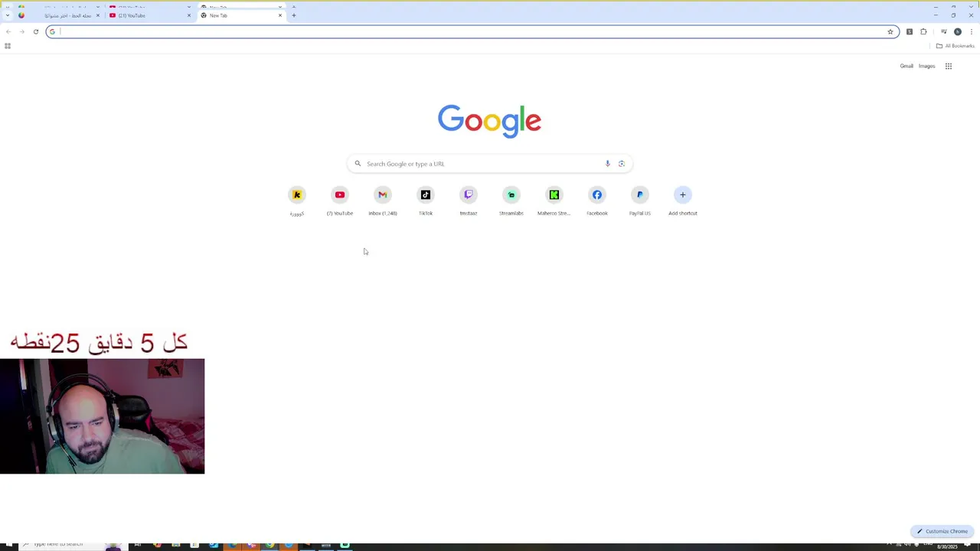Click the S extension icon
Viewport: 980px width, 551px height.
point(910,31)
